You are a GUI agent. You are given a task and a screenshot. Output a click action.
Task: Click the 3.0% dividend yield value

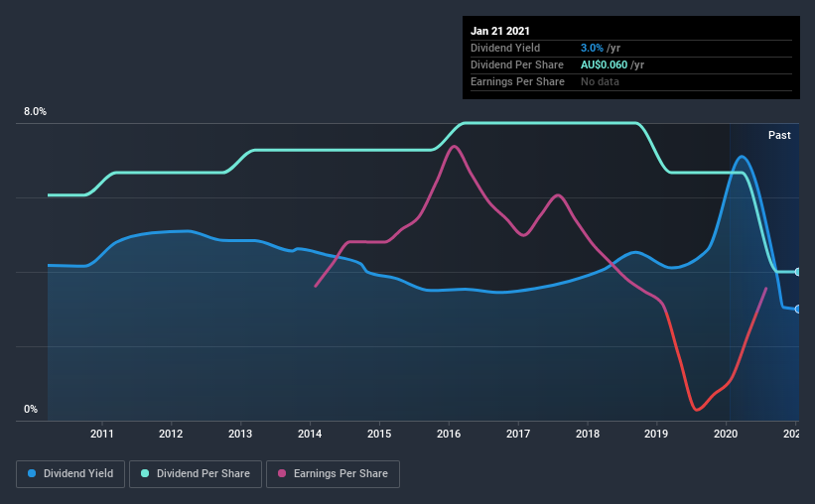click(x=592, y=48)
